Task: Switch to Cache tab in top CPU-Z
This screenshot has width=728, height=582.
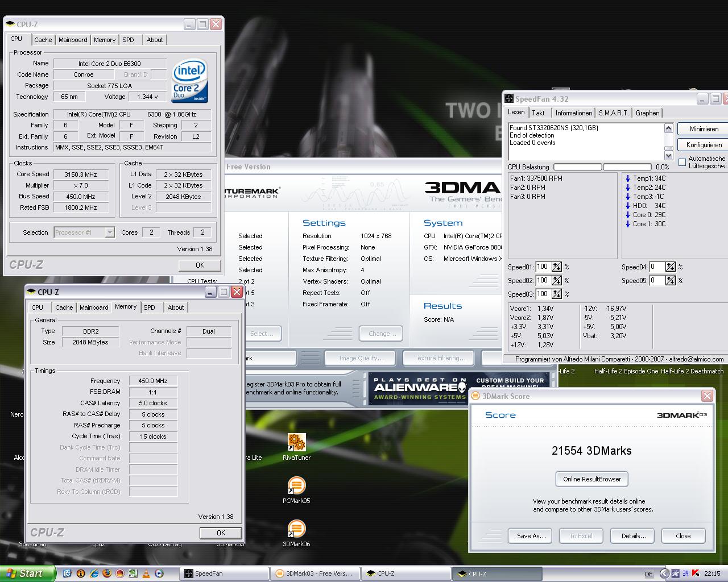Action: (x=43, y=40)
